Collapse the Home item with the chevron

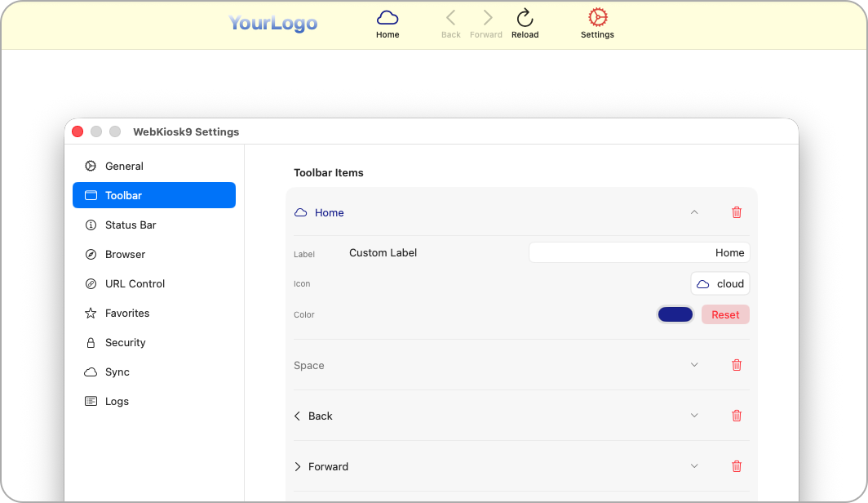pyautogui.click(x=694, y=212)
